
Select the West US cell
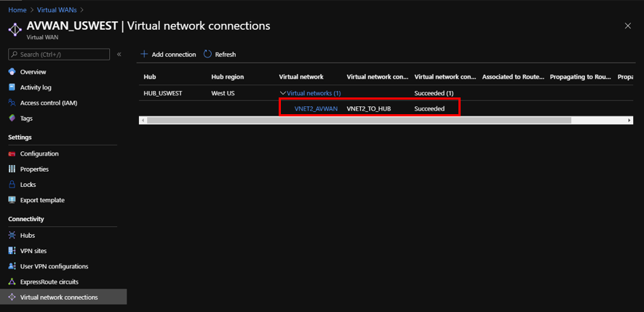[x=223, y=93]
